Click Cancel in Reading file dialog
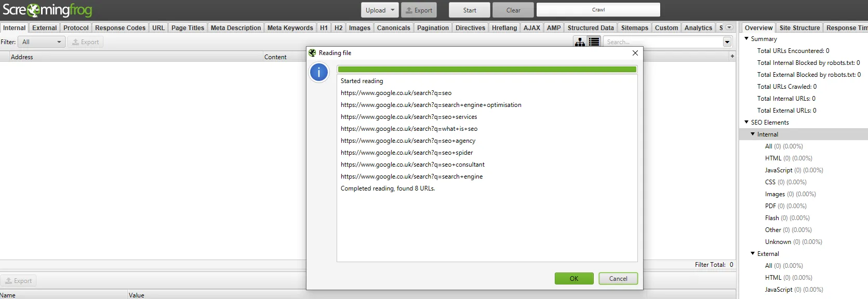Image resolution: width=868 pixels, height=299 pixels. tap(618, 279)
